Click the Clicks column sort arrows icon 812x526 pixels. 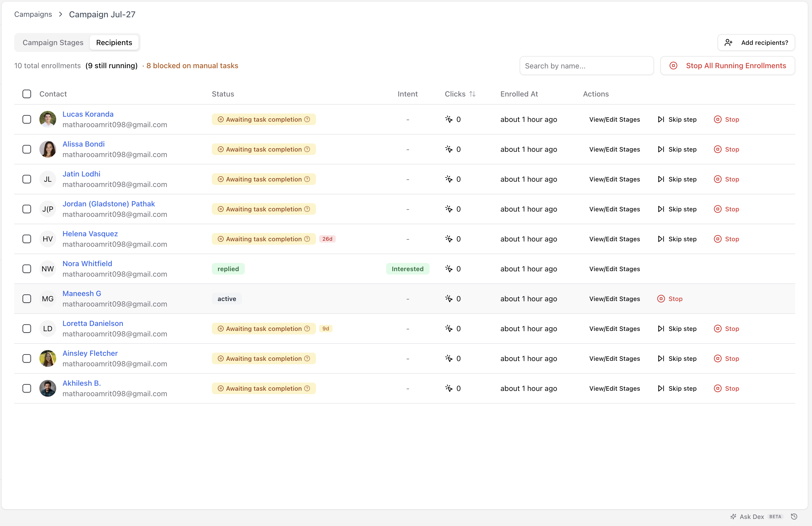472,94
